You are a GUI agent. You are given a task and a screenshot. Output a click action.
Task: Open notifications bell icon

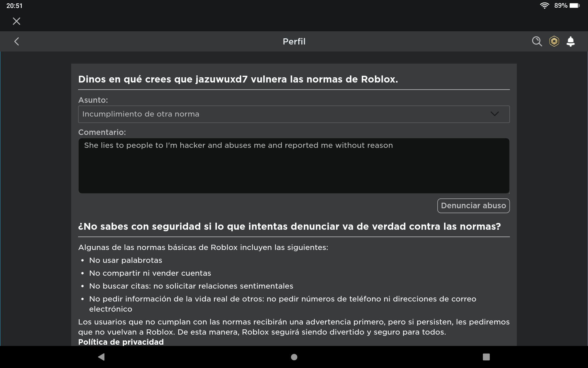[x=571, y=41]
